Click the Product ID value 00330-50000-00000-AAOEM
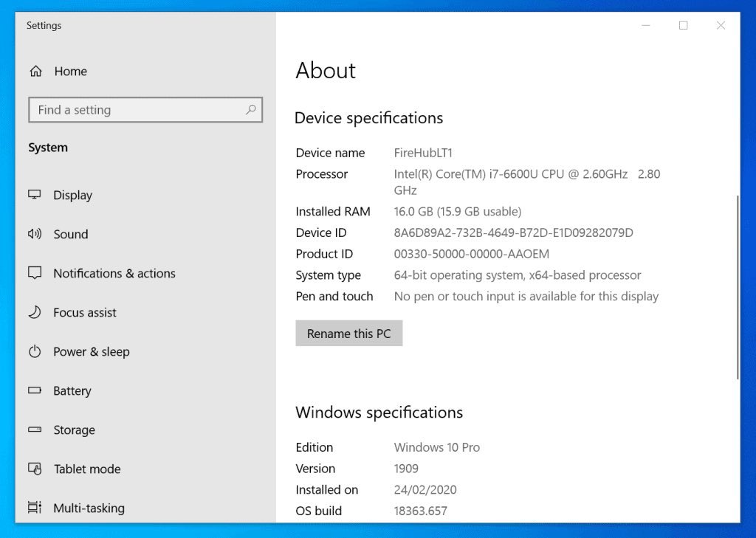 point(471,254)
